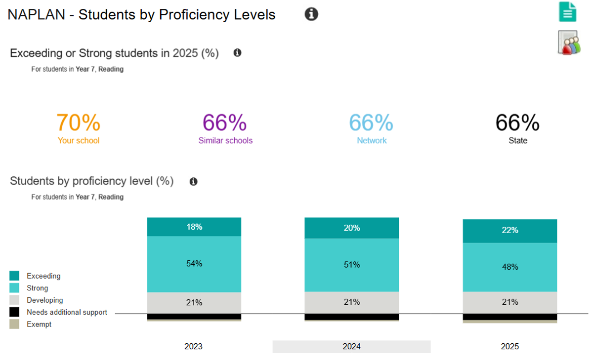Viewport: 593px width, 364px height.
Task: Click the 70% Your school figure
Action: pyautogui.click(x=79, y=122)
